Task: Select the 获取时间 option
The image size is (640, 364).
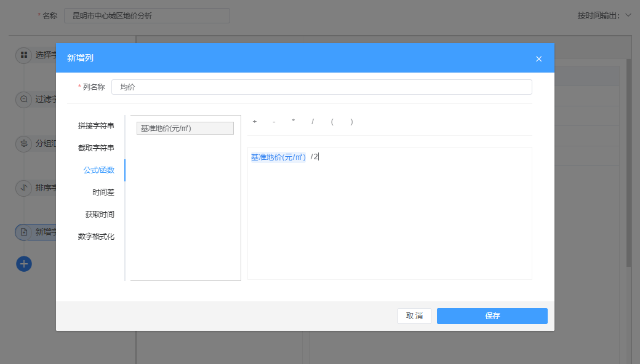Action: pyautogui.click(x=100, y=214)
